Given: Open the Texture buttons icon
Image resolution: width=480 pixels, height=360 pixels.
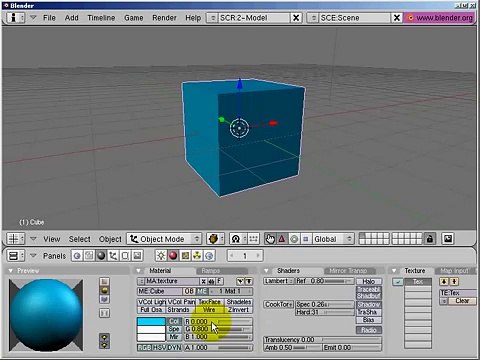Looking at the screenshot, I should coord(185,256).
